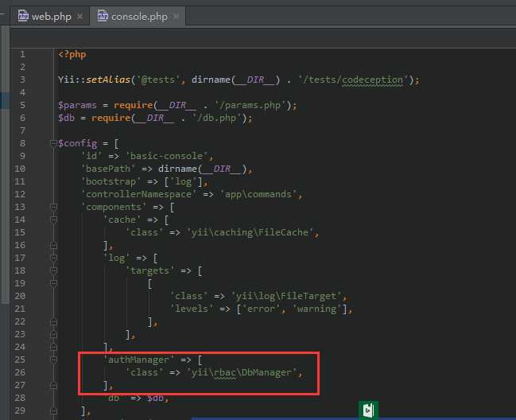This screenshot has width=516, height=420.
Task: Click the fold end marker on line 22
Action: pos(53,322)
